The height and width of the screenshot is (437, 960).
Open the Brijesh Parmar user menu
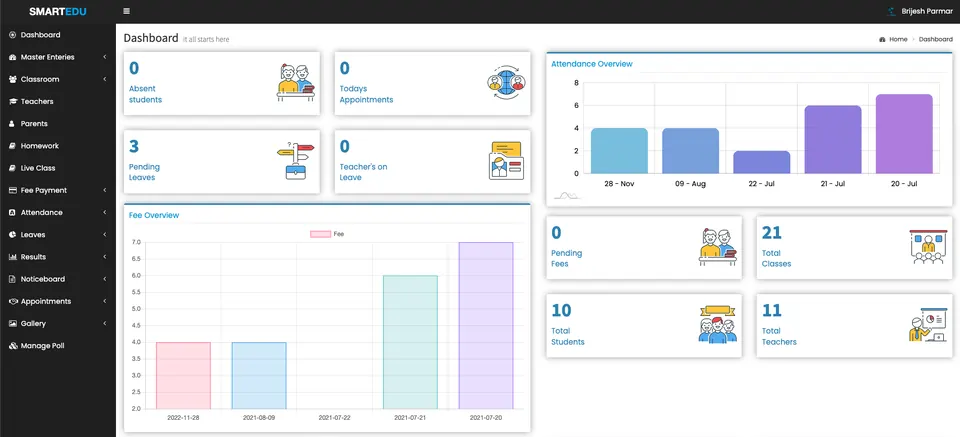pyautogui.click(x=920, y=11)
